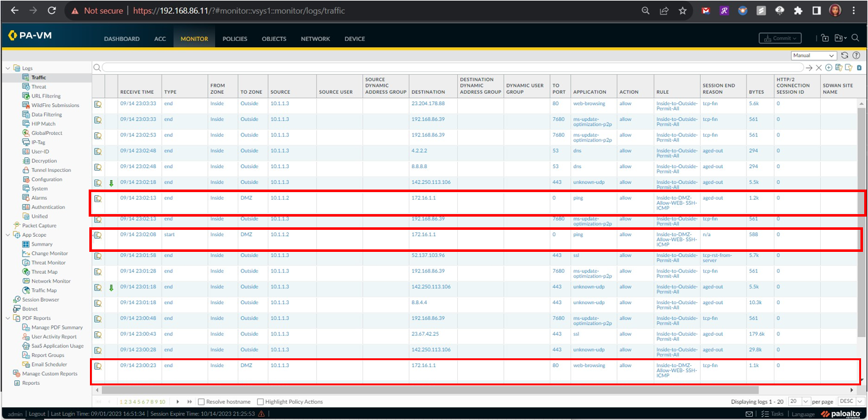Click the Logout link
This screenshot has height=420, width=868.
coord(37,414)
